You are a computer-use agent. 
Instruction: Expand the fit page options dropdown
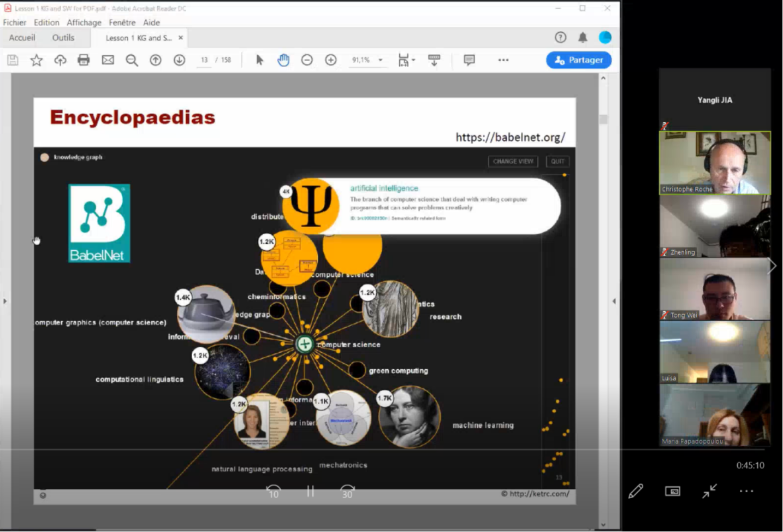(413, 60)
